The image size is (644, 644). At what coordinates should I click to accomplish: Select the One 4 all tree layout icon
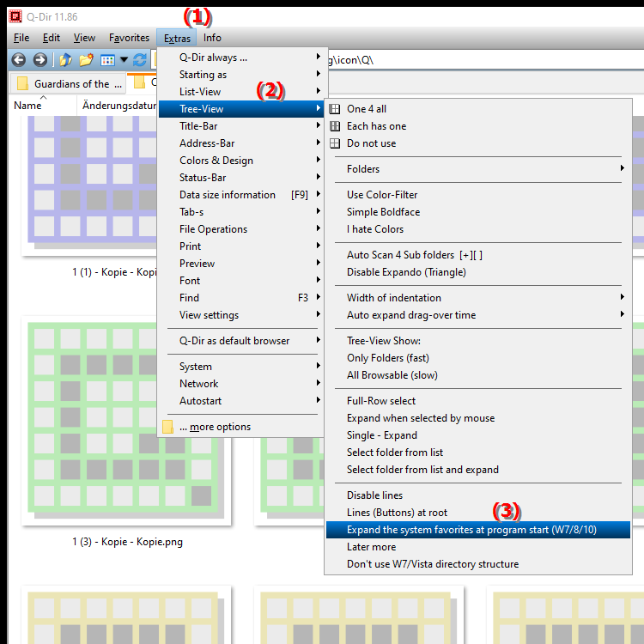pos(335,109)
